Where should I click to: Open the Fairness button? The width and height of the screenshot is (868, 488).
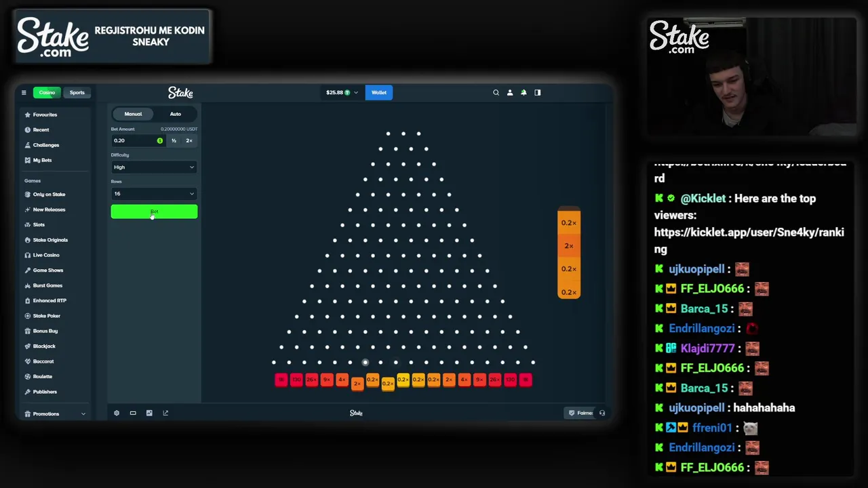pos(581,413)
